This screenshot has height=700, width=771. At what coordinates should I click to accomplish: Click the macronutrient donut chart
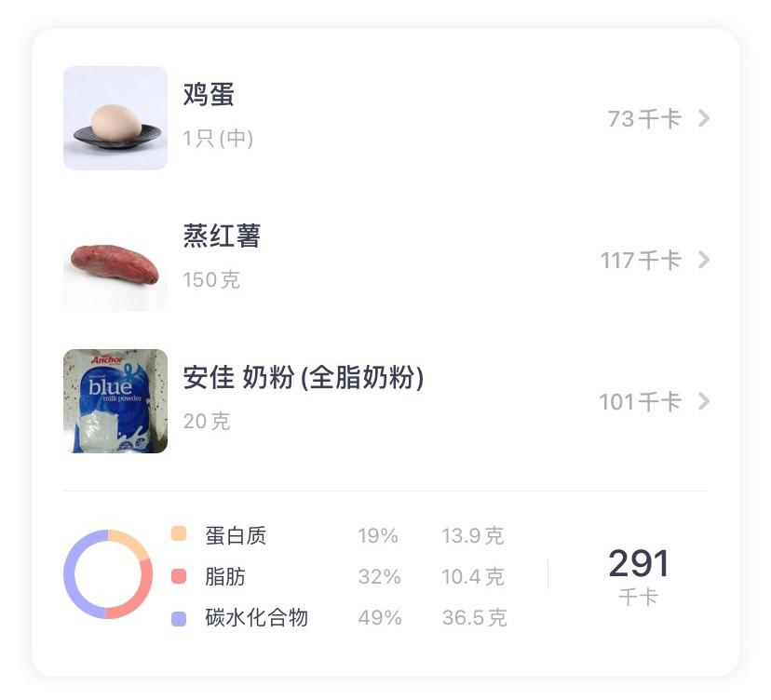[x=108, y=574]
